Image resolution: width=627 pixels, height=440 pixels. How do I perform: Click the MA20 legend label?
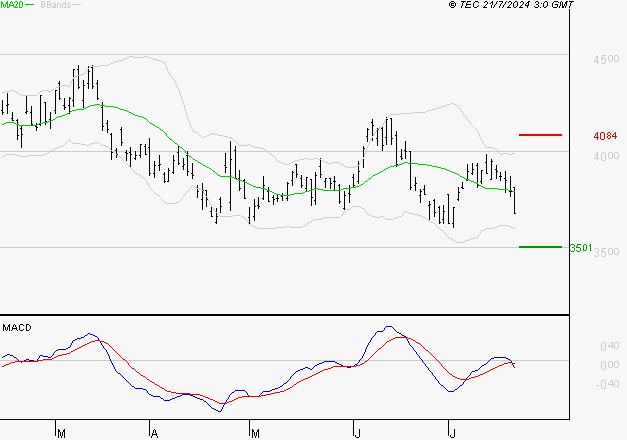click(x=12, y=5)
